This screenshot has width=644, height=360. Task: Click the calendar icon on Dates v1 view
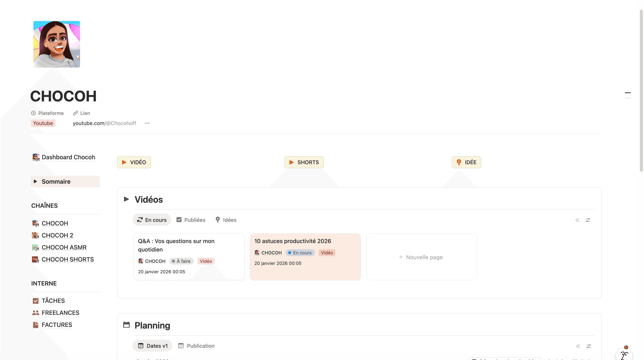[x=141, y=346]
